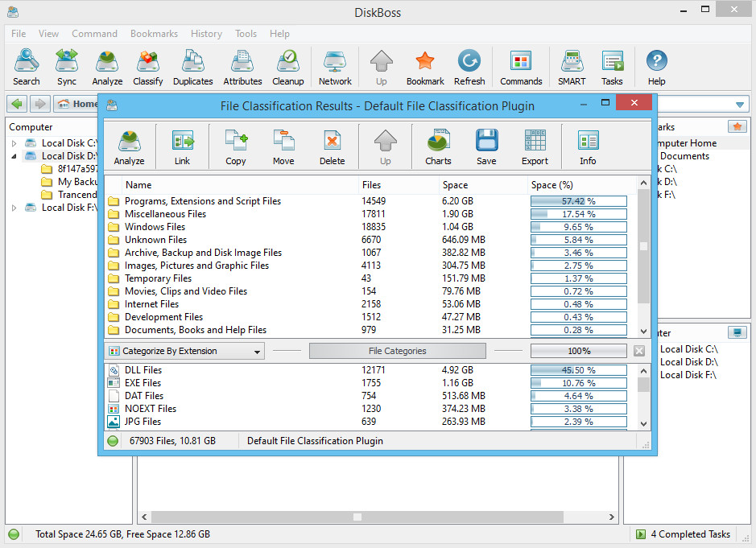The width and height of the screenshot is (756, 548).
Task: Click the Link icon in results toolbar
Action: click(183, 147)
